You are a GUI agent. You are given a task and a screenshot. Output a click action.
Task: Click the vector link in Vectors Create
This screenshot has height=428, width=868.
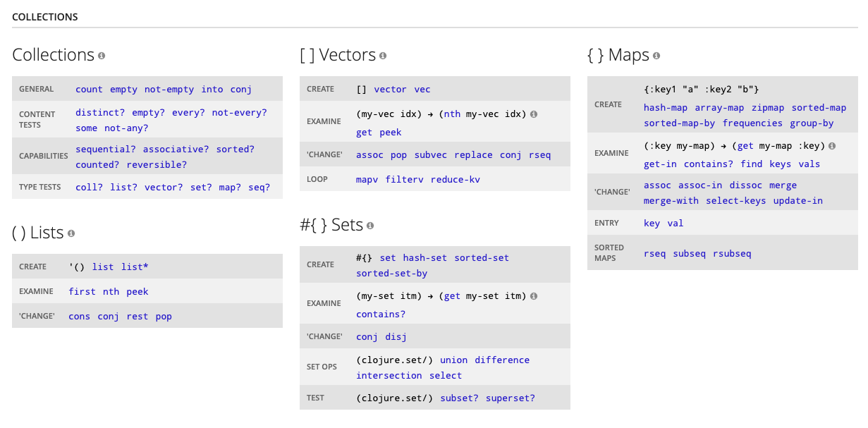391,90
